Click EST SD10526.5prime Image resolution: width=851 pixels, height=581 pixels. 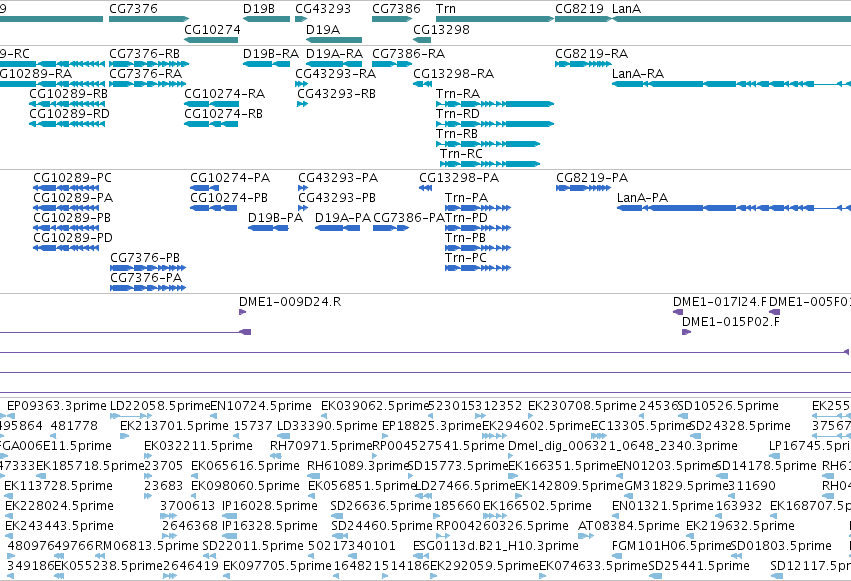[x=729, y=406]
